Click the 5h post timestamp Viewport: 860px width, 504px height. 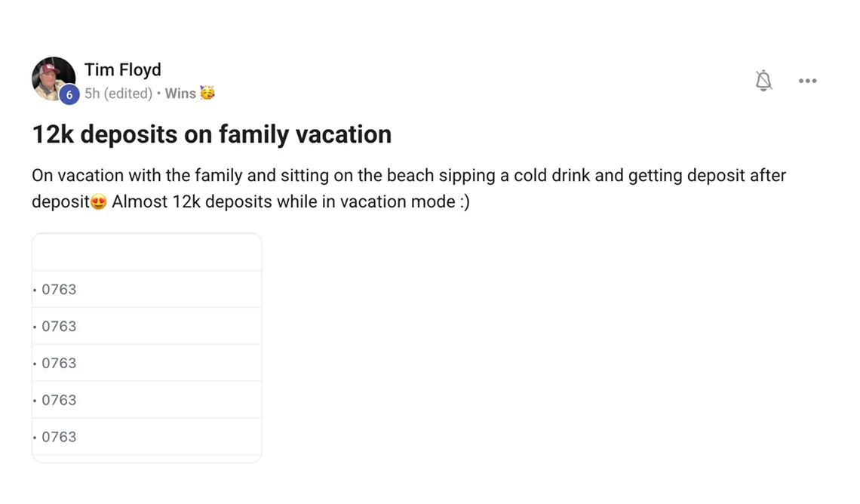coord(92,94)
